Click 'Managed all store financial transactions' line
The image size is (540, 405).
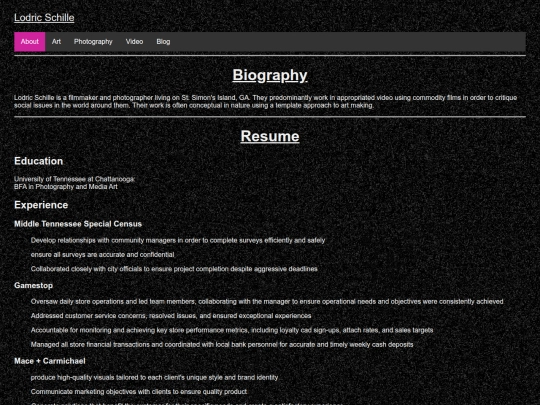[222, 344]
